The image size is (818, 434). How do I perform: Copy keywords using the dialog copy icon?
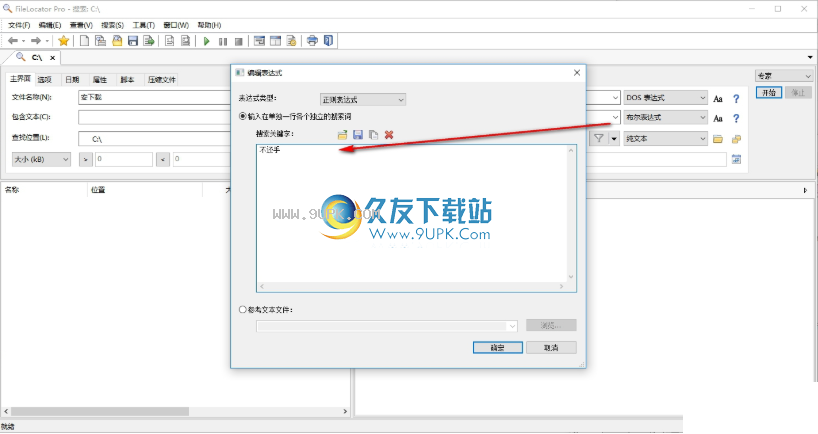pos(374,135)
